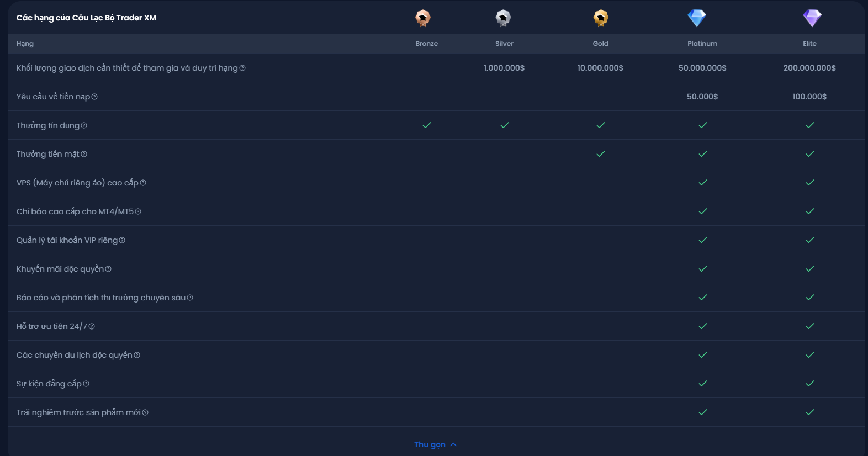Click the Trải nghiệm trước sản phẩm mới label
The image size is (868, 456).
pyautogui.click(x=78, y=412)
